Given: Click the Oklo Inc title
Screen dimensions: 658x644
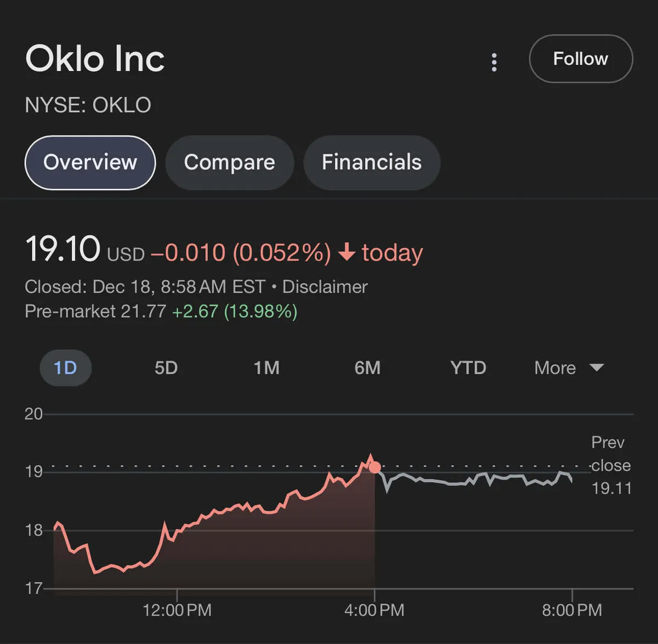Looking at the screenshot, I should pos(95,59).
